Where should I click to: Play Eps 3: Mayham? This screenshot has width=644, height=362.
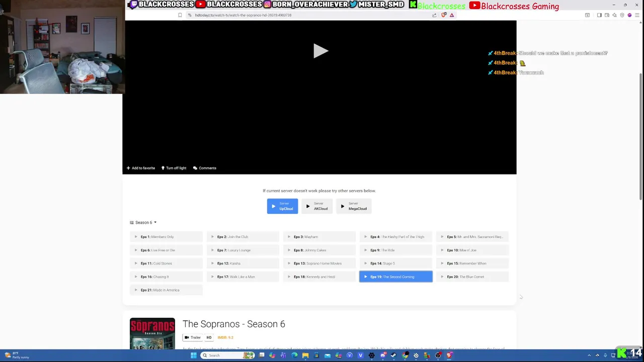tap(319, 237)
